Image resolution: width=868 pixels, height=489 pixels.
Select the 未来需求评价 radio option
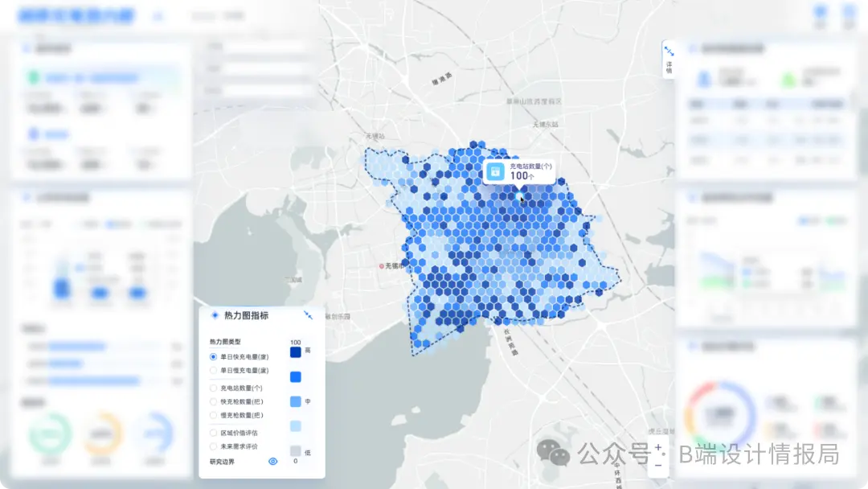point(214,446)
